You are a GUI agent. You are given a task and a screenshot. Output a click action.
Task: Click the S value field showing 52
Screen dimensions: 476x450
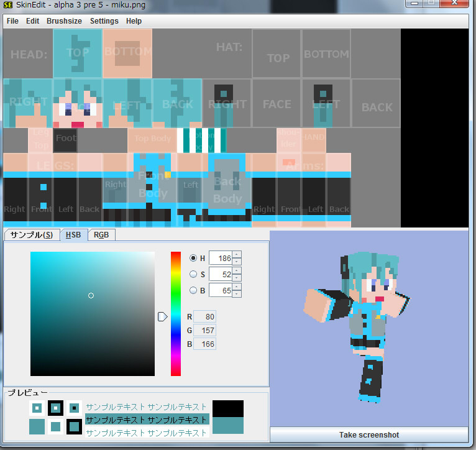221,274
